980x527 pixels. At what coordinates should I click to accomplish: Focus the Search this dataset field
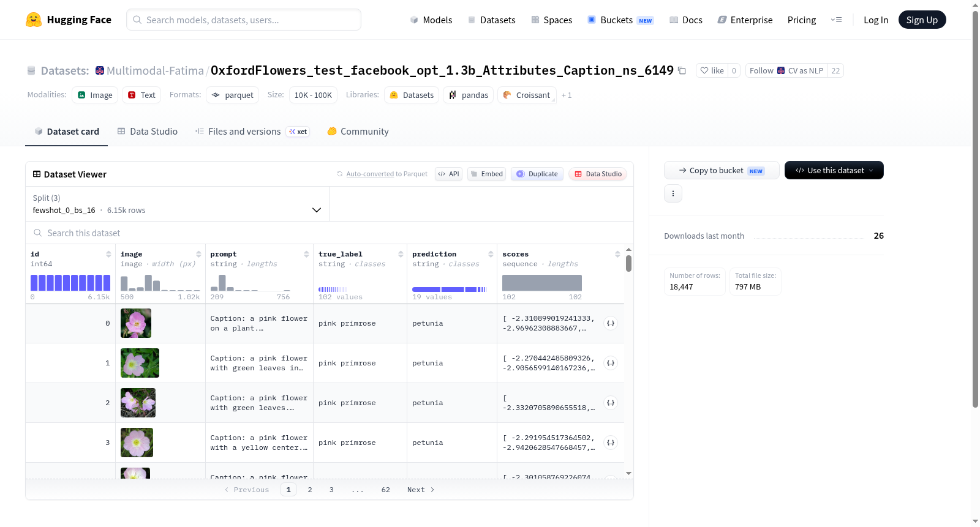(330, 233)
